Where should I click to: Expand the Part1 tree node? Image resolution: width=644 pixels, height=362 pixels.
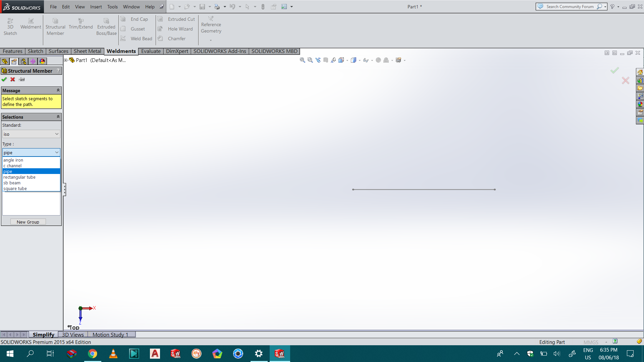[66, 60]
